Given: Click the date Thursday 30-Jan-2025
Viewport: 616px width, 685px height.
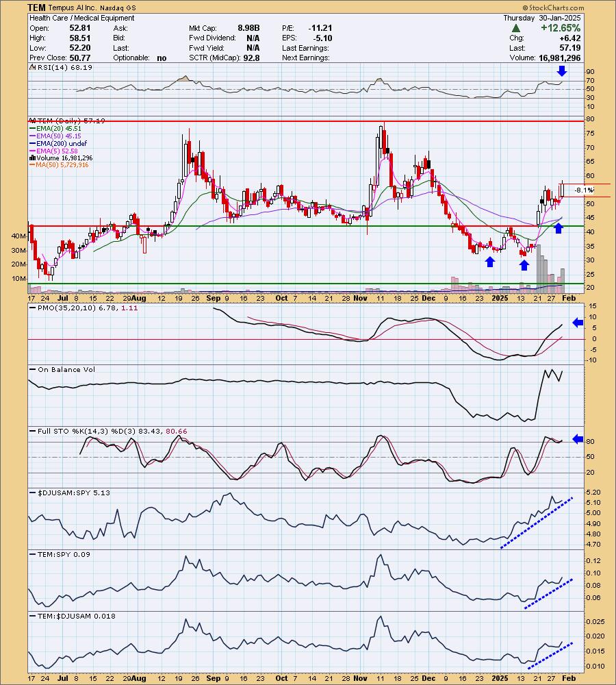Looking at the screenshot, I should pos(542,18).
